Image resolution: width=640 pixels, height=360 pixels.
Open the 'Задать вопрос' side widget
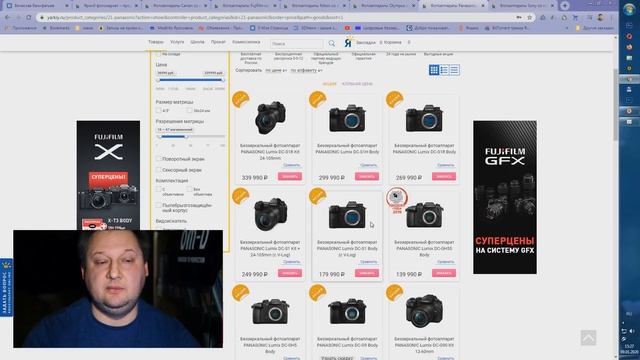(6, 287)
